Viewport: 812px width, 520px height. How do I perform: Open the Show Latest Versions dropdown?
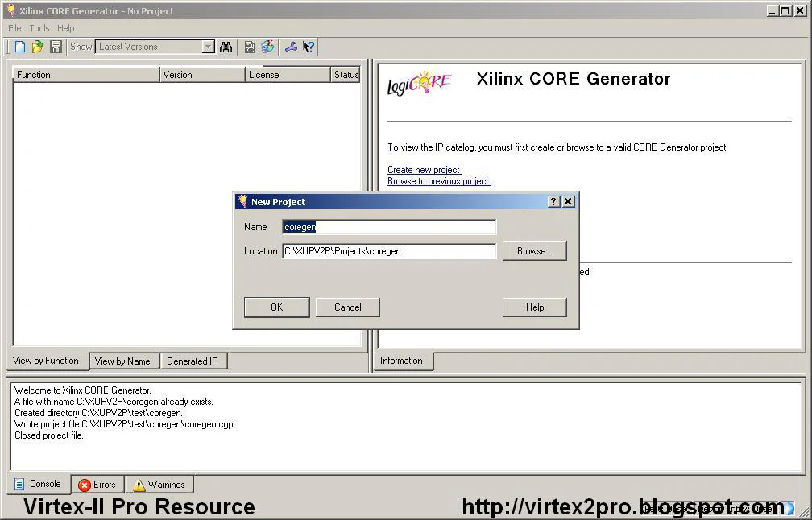pyautogui.click(x=208, y=47)
